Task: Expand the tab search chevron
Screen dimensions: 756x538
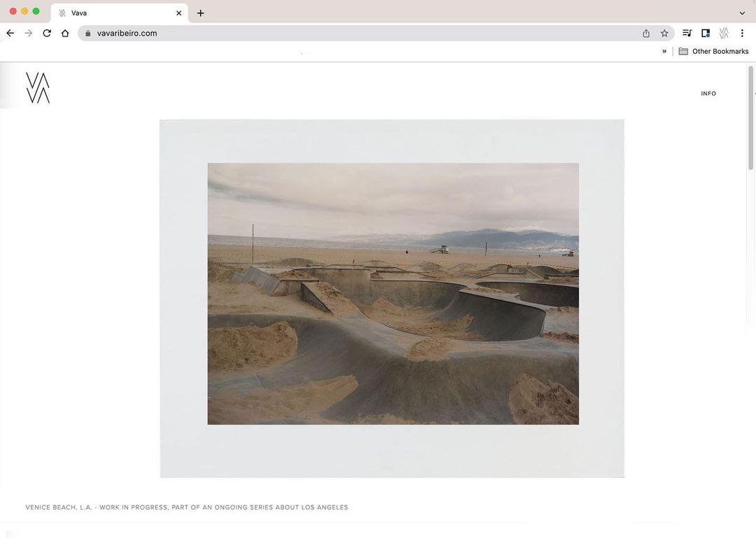Action: pos(742,13)
